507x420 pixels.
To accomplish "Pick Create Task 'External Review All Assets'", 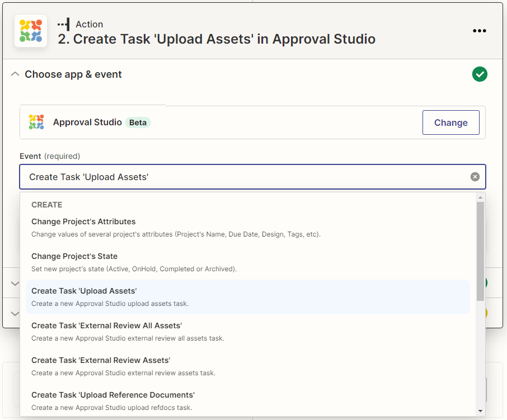I will [x=106, y=326].
